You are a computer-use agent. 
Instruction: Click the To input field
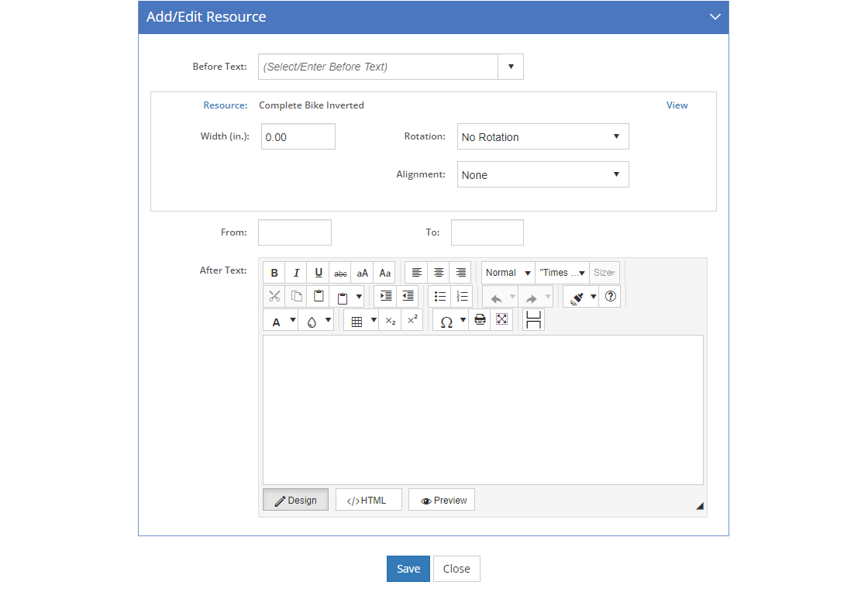pyautogui.click(x=487, y=232)
